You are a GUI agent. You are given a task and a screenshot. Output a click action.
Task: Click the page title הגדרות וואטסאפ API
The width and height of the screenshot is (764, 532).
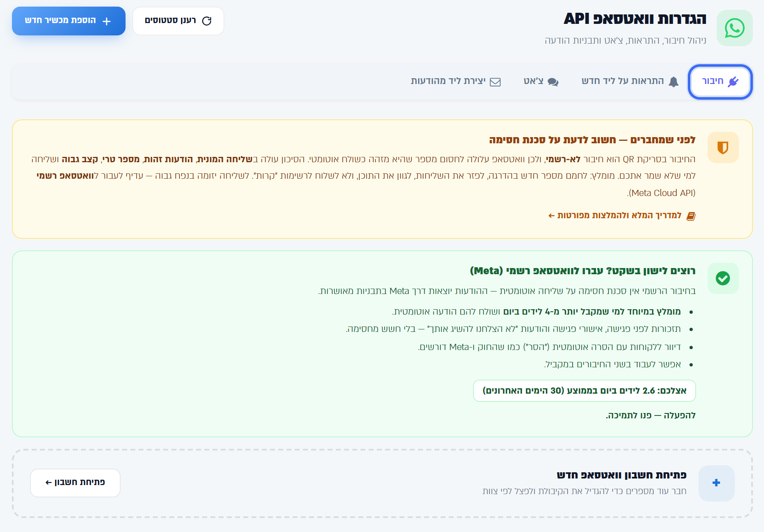[635, 19]
